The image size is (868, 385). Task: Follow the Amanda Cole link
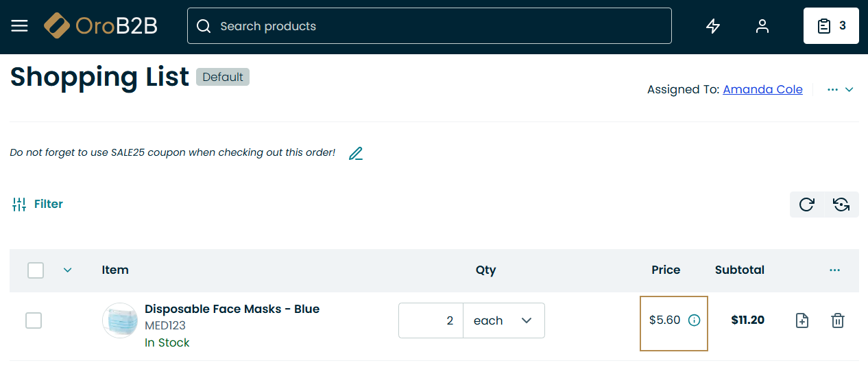pos(762,90)
